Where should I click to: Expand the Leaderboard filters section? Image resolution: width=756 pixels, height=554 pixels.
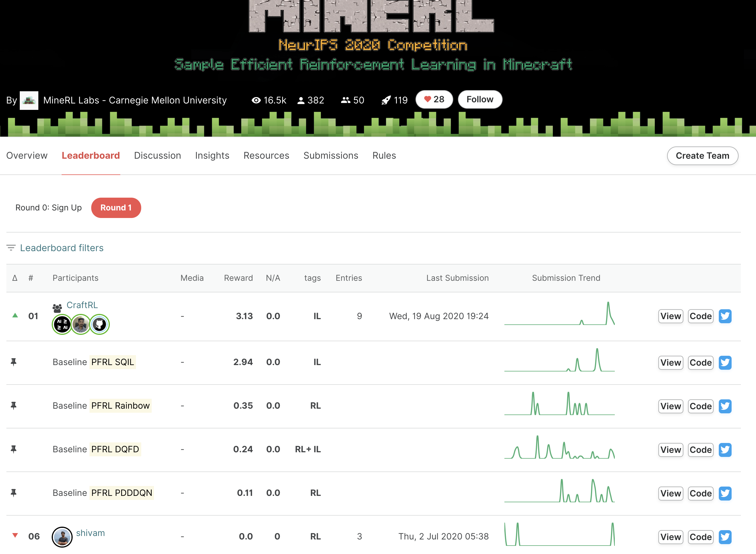pyautogui.click(x=61, y=247)
